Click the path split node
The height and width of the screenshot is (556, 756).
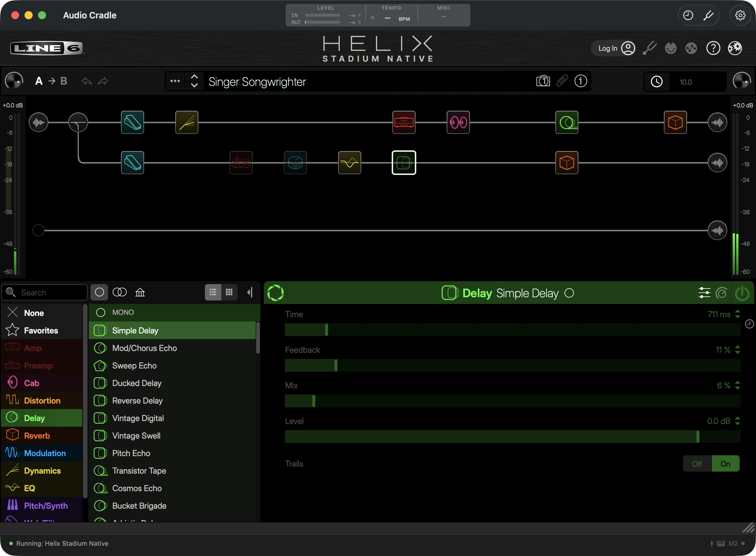pos(78,123)
